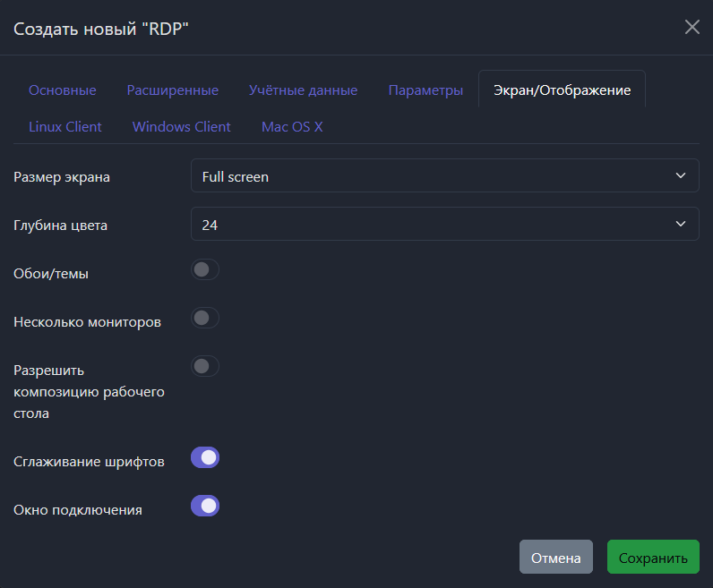Screen dimensions: 713x588
Task: Show the Mac OS X tab
Action: pos(292,126)
